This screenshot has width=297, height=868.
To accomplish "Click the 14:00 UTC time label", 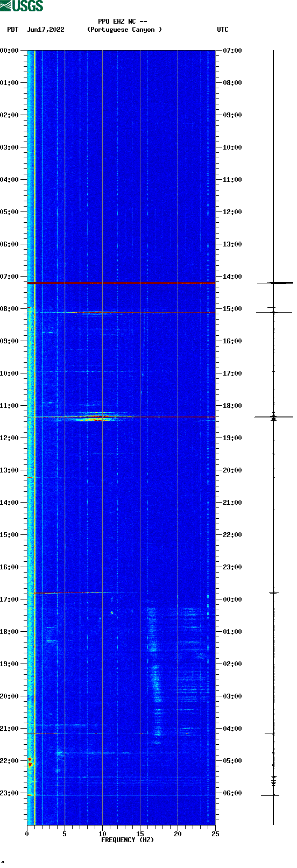I will (232, 277).
